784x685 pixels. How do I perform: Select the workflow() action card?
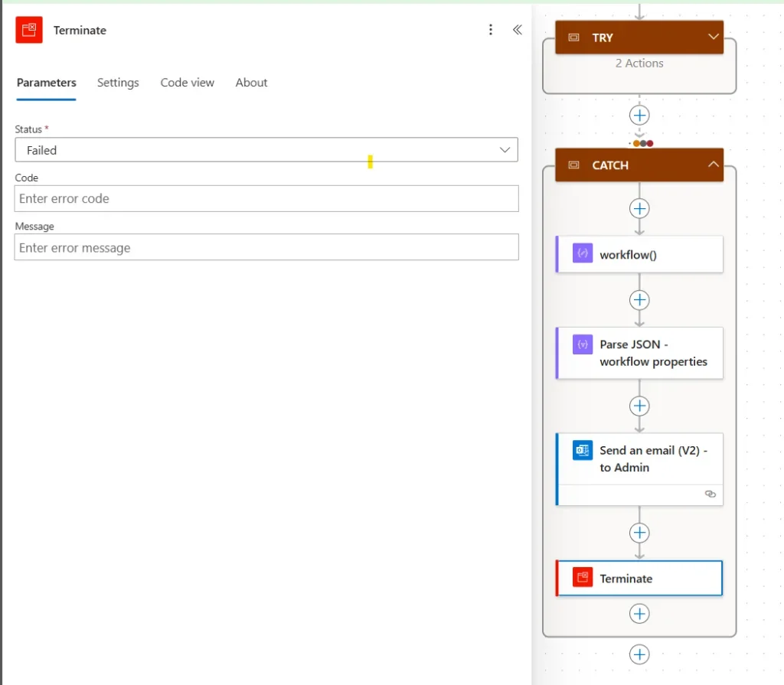pyautogui.click(x=639, y=255)
